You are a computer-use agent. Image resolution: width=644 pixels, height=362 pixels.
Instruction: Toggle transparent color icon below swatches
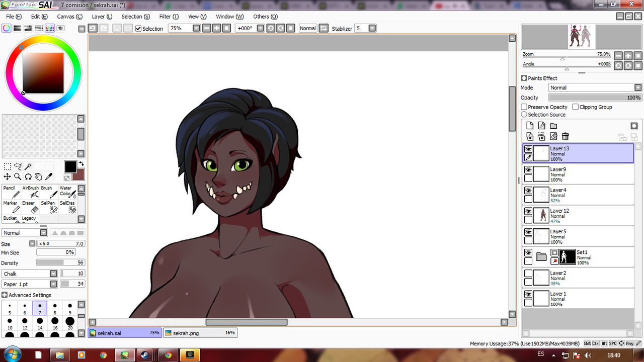tap(67, 178)
